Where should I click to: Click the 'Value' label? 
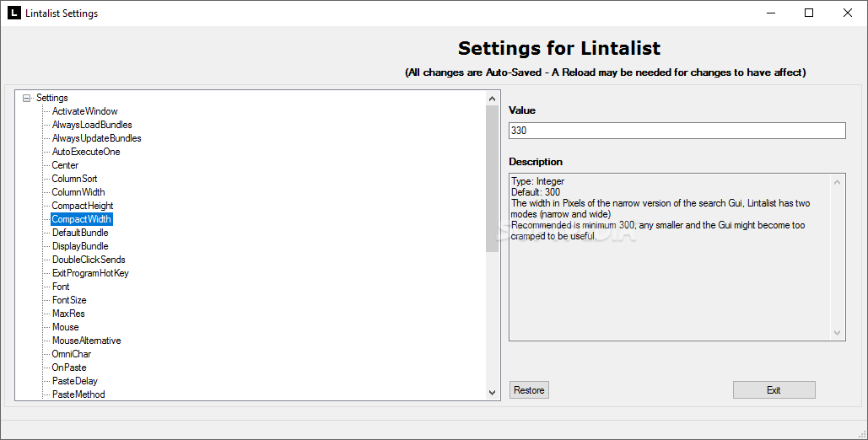522,110
